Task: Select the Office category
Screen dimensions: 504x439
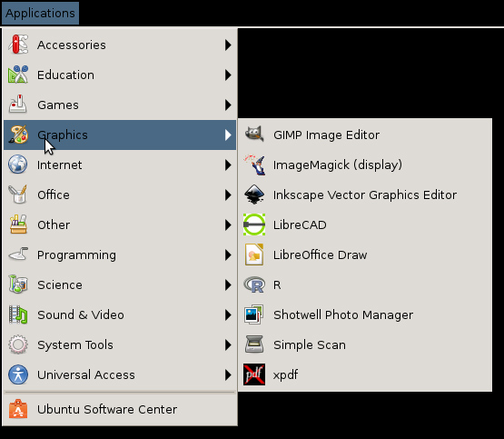Action: [120, 195]
